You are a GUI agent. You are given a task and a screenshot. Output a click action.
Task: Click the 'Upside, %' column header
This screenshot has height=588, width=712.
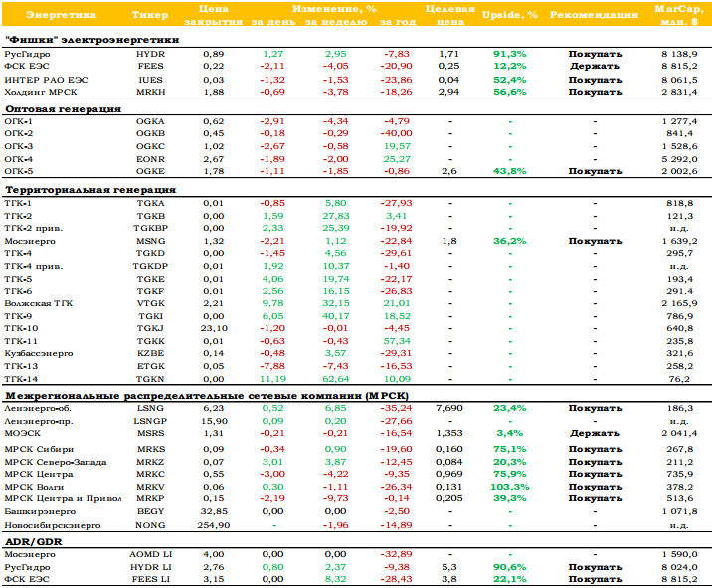coord(510,15)
